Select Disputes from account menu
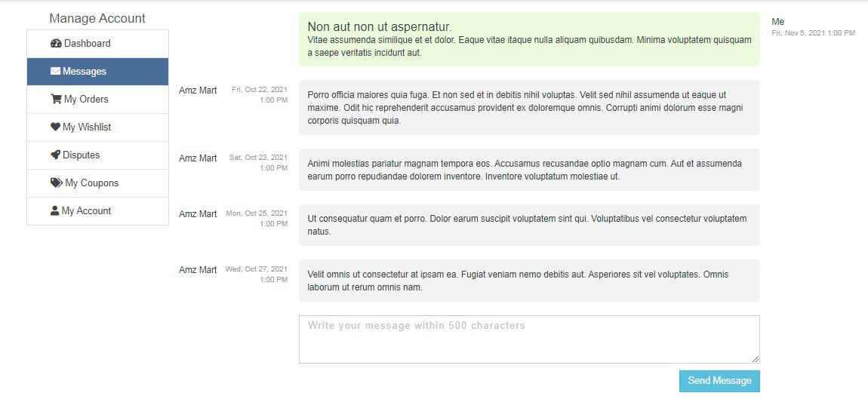Image resolution: width=868 pixels, height=399 pixels. click(x=97, y=155)
